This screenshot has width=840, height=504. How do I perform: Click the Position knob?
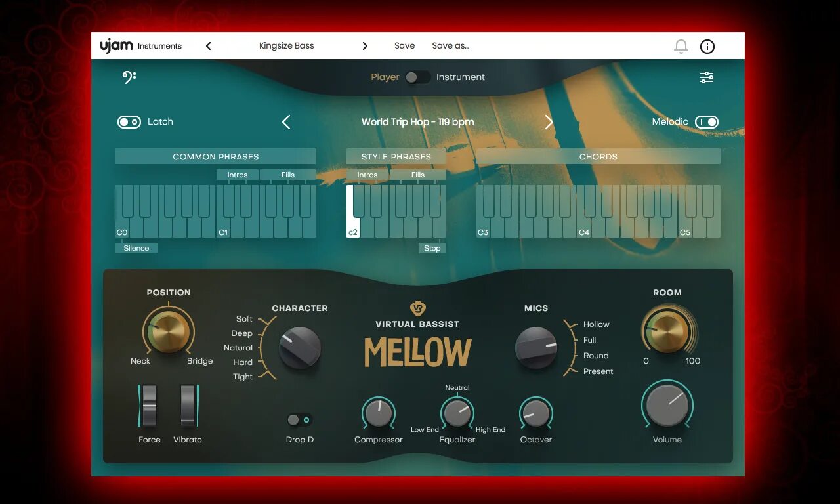(x=169, y=331)
